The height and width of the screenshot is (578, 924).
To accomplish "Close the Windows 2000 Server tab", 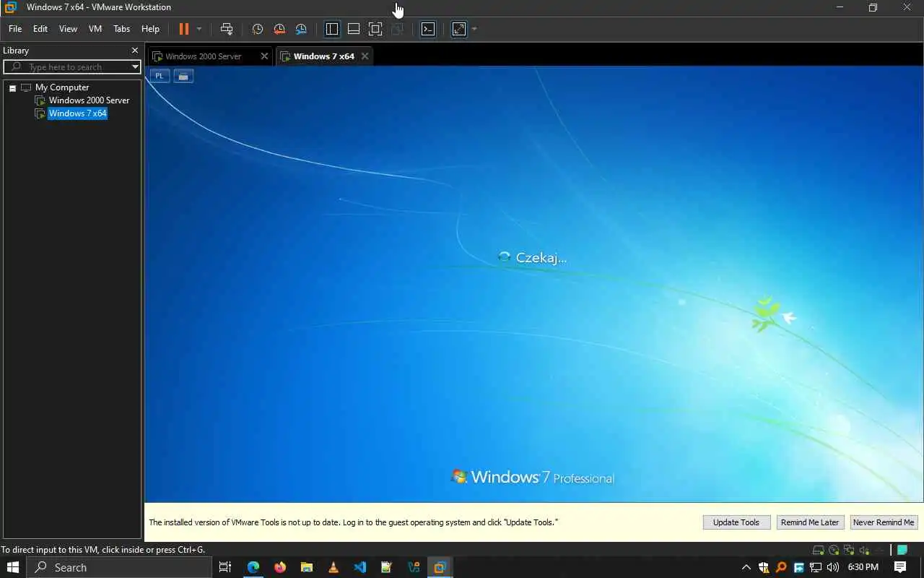I will 264,56.
